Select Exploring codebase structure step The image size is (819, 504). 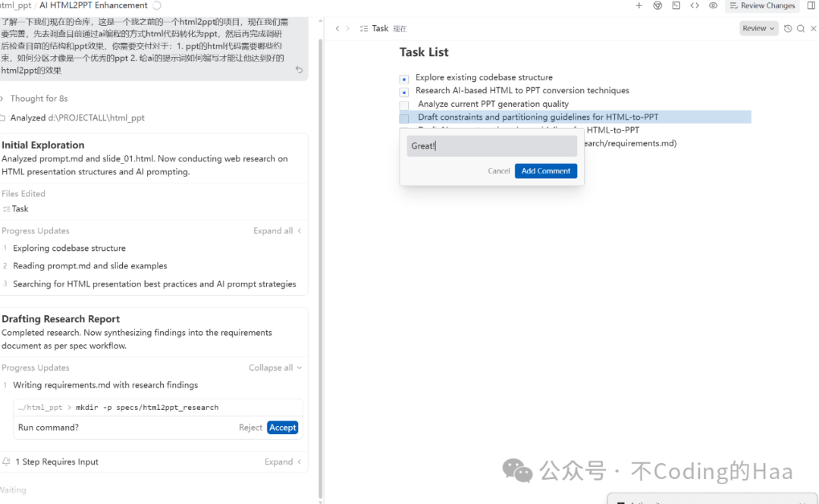pos(70,248)
